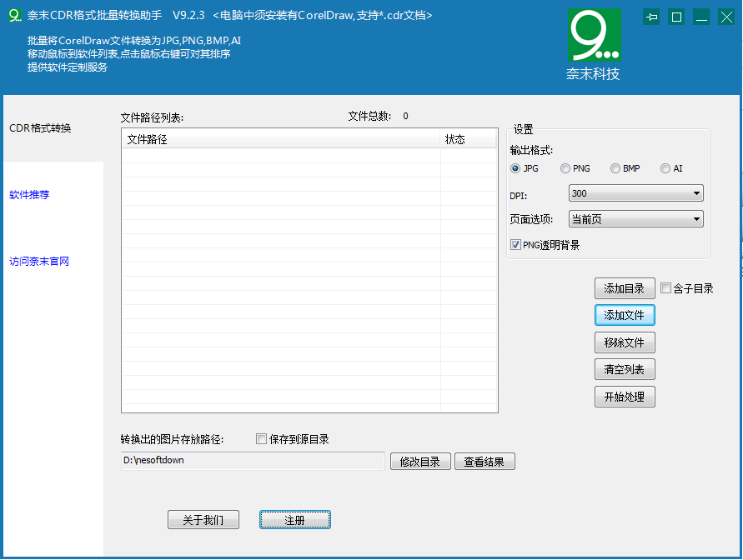Click the 清空列表 button

[x=625, y=369]
